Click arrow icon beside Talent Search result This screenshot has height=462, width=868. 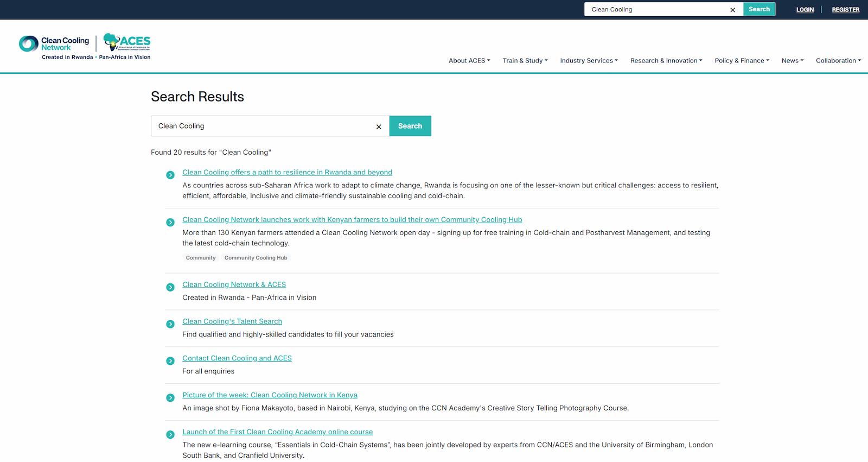coord(170,324)
